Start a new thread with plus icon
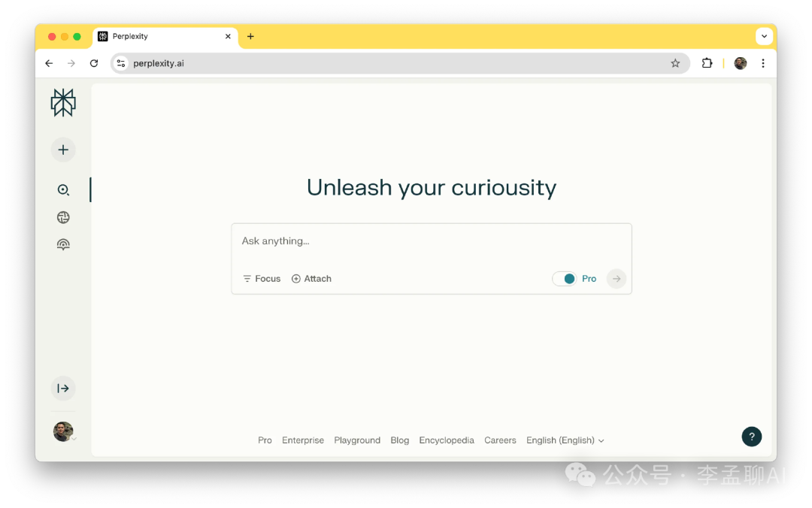 [x=63, y=150]
